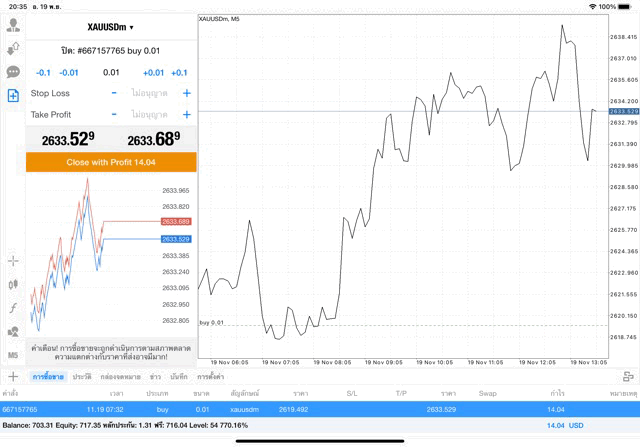Open the chat messages icon
The height and width of the screenshot is (447, 640).
(x=13, y=72)
